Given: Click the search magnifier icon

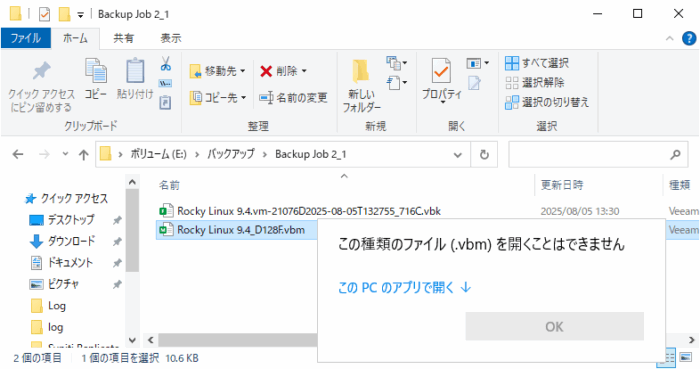Looking at the screenshot, I should [675, 154].
